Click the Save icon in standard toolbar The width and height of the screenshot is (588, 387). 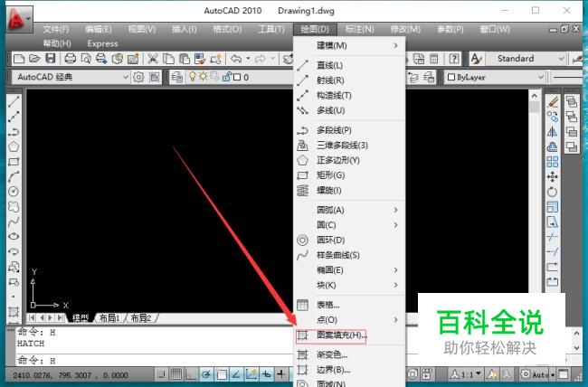tap(51, 58)
